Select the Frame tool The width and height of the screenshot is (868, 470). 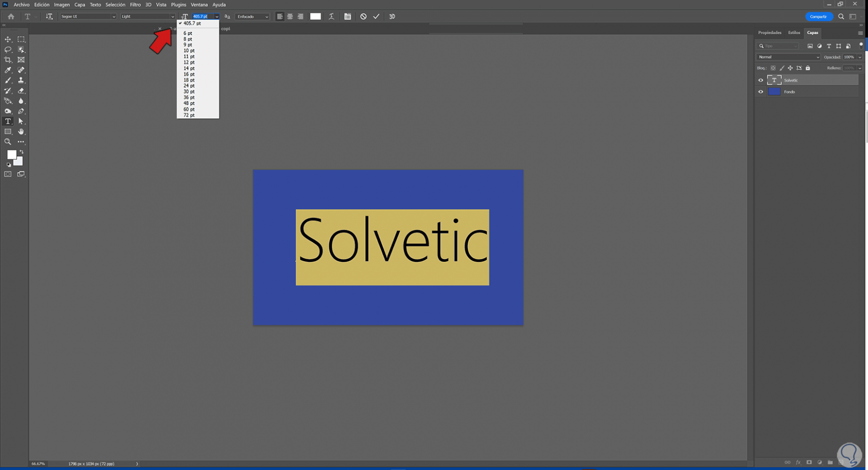click(x=21, y=60)
